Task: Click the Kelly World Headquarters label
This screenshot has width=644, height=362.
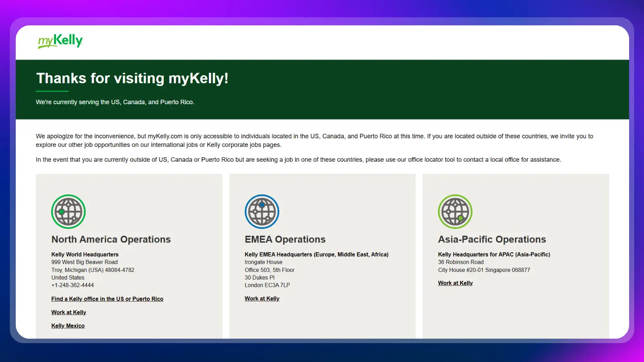Action: 85,255
